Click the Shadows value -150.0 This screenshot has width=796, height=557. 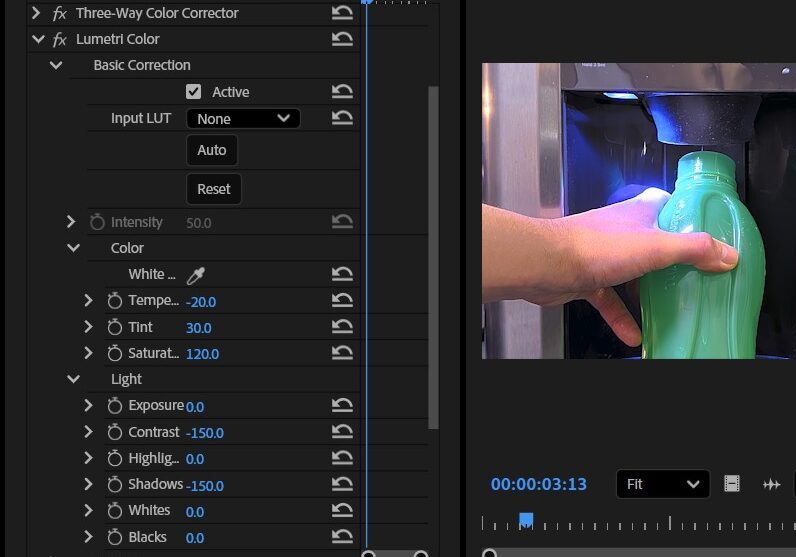(x=205, y=486)
